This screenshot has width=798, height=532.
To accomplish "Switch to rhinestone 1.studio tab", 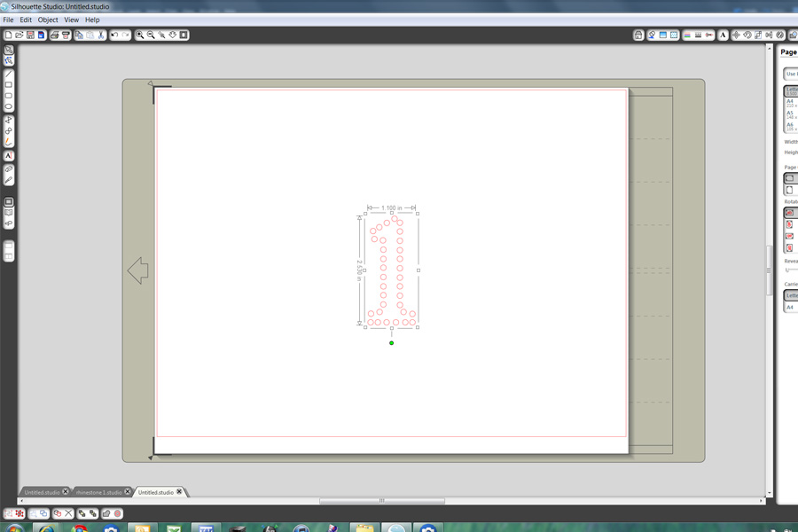I will [98, 492].
